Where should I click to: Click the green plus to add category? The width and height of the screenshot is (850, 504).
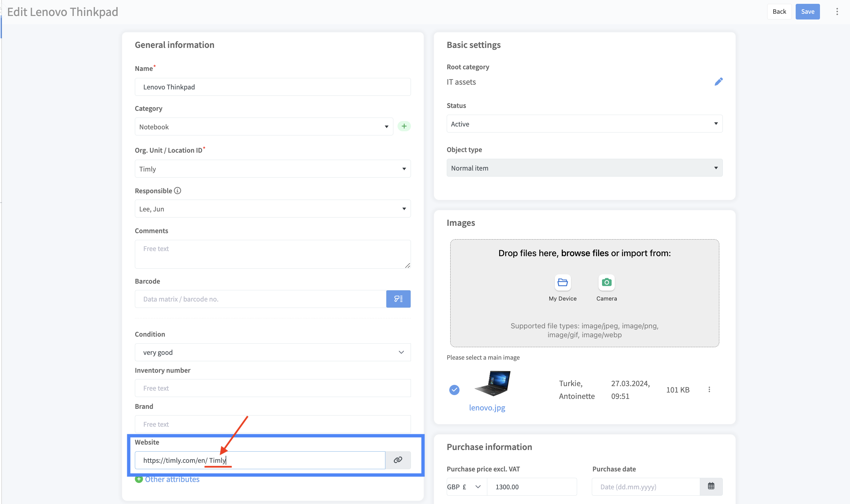[404, 126]
